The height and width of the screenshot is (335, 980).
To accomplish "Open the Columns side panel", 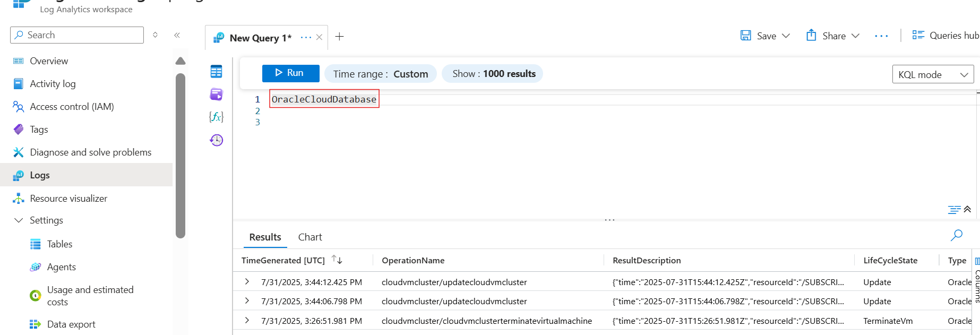I will (x=977, y=279).
